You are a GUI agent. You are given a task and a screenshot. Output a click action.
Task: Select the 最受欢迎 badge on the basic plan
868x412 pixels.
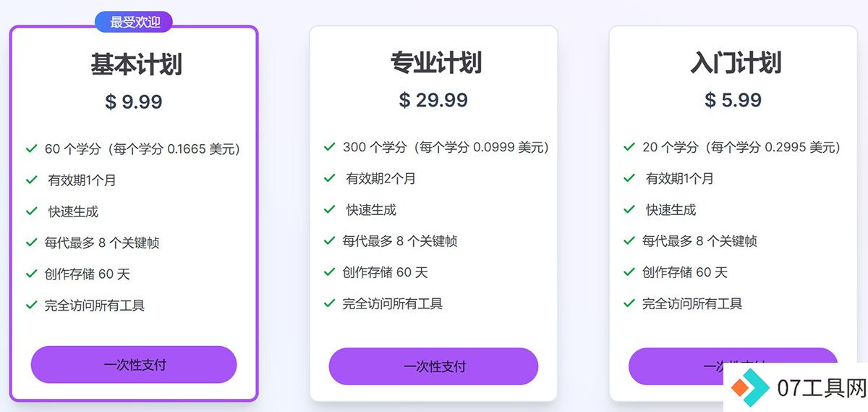pos(134,22)
